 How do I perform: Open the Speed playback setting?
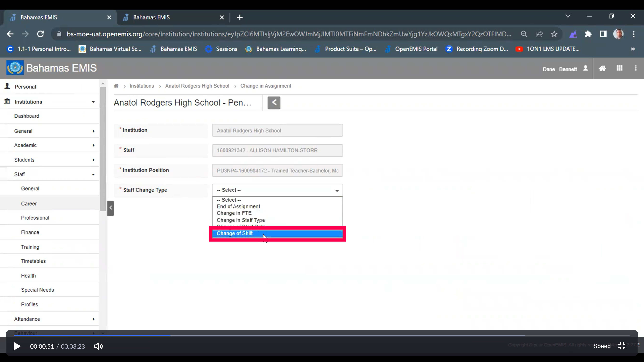click(x=602, y=346)
